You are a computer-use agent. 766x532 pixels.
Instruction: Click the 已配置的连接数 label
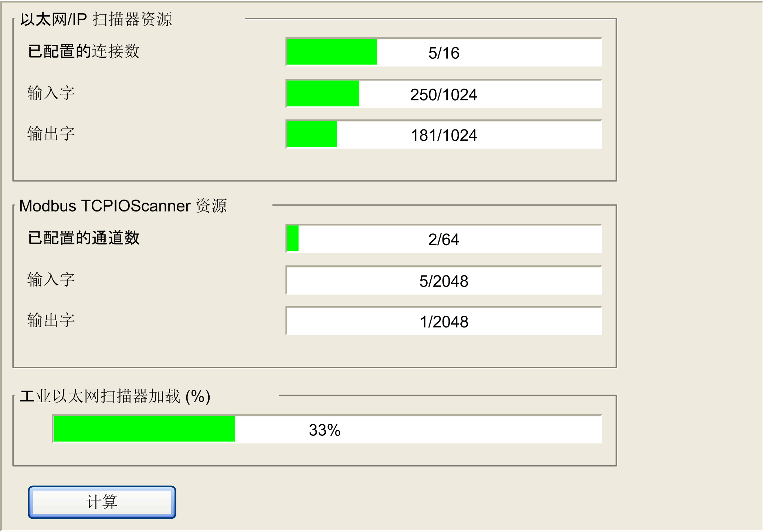click(84, 51)
